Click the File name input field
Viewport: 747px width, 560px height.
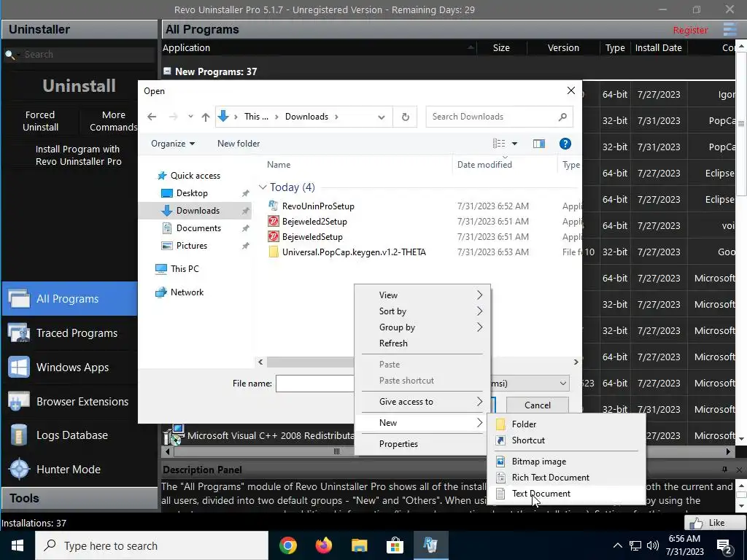click(x=315, y=384)
